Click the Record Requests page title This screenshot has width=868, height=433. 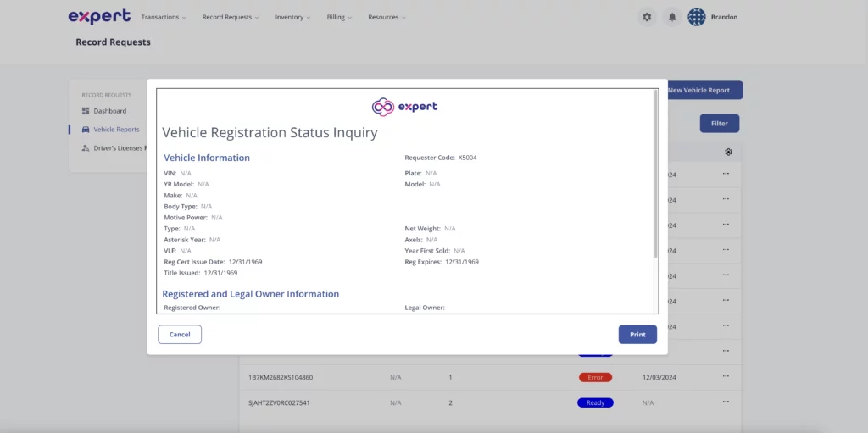tap(113, 42)
